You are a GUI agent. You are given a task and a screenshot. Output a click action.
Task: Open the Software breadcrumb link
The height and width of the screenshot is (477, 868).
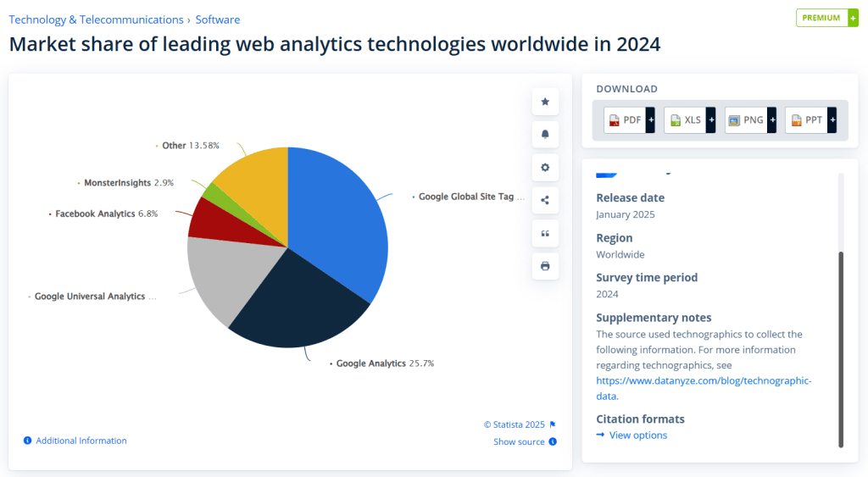(x=218, y=19)
